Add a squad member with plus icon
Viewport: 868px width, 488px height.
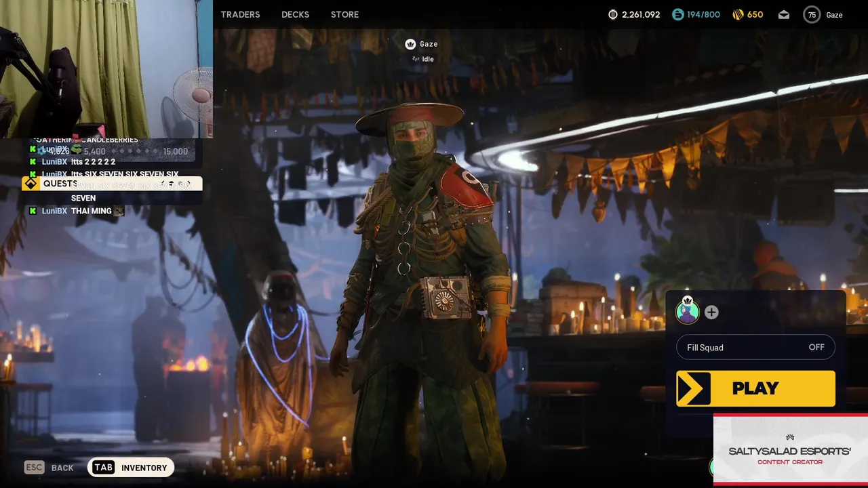click(x=711, y=312)
